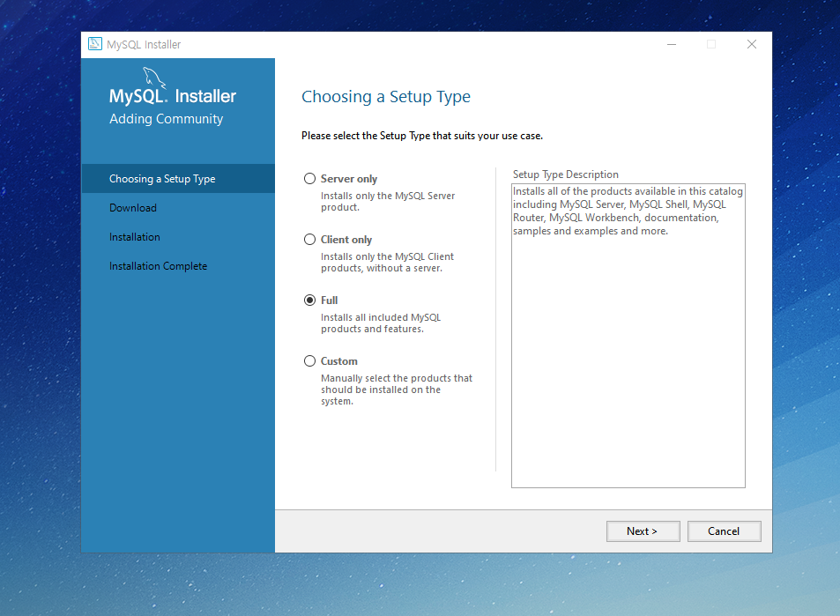Click the 'Adding Community' subtitle in sidebar
The width and height of the screenshot is (840, 616).
166,119
